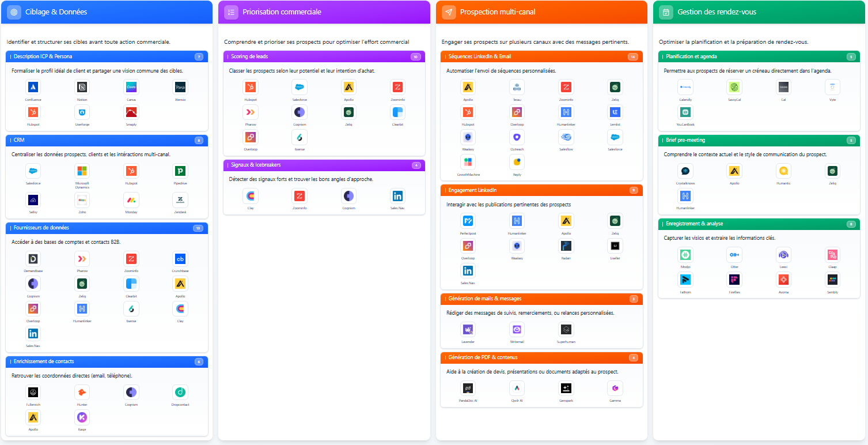Open the Microsoft Dynamics icon
Screen dimensions: 868x445
pos(82,171)
